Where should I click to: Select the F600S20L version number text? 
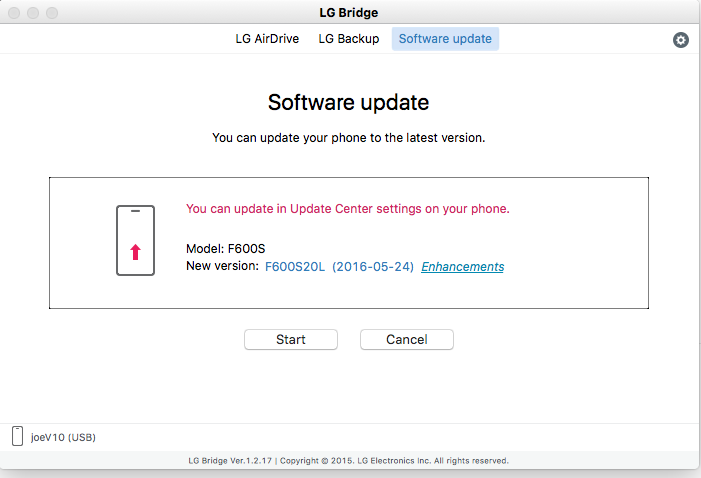click(x=295, y=267)
